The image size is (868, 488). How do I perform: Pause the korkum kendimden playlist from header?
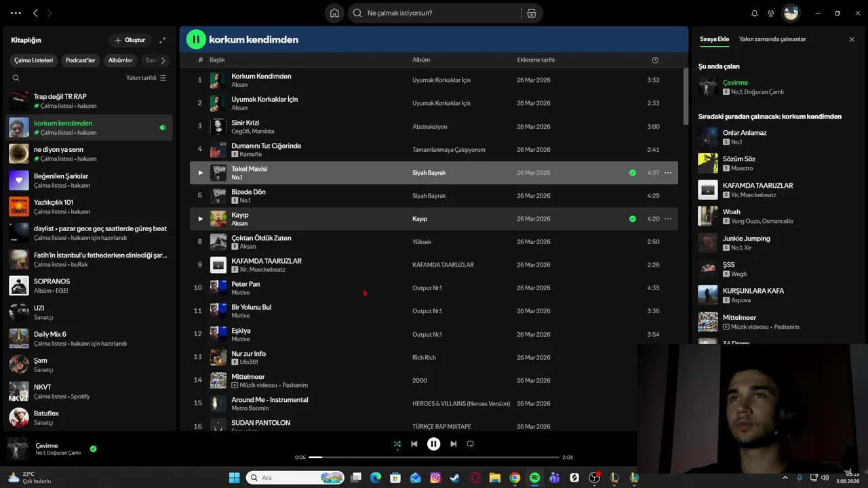coord(196,39)
